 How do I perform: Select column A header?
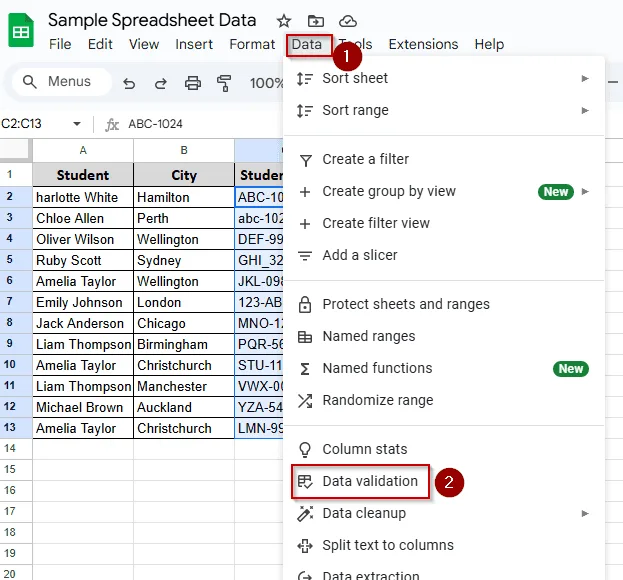(83, 151)
